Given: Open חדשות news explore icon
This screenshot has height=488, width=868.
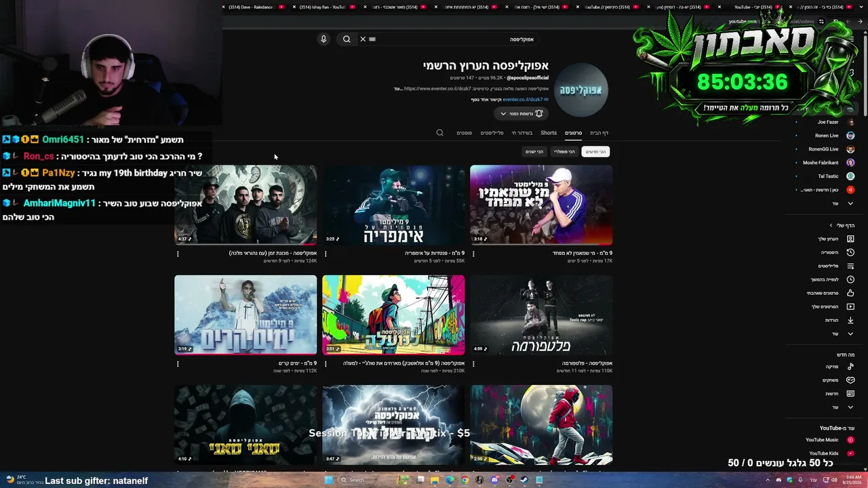Looking at the screenshot, I should tap(850, 394).
